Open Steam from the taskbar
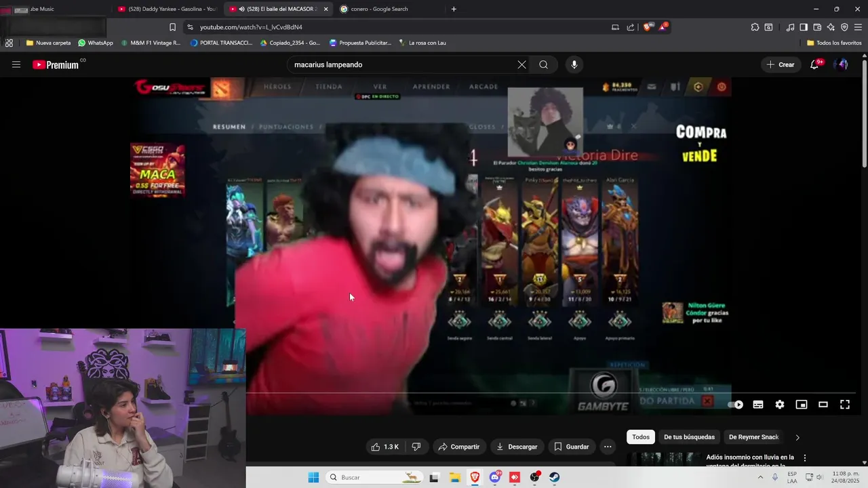The image size is (868, 488). click(555, 477)
